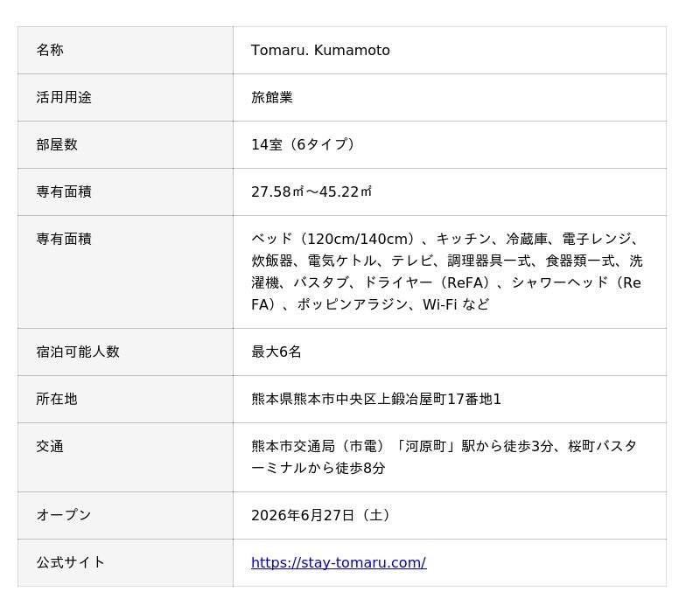The image size is (700, 613).
Task: Click the 所在地 label cell
Action: click(125, 399)
